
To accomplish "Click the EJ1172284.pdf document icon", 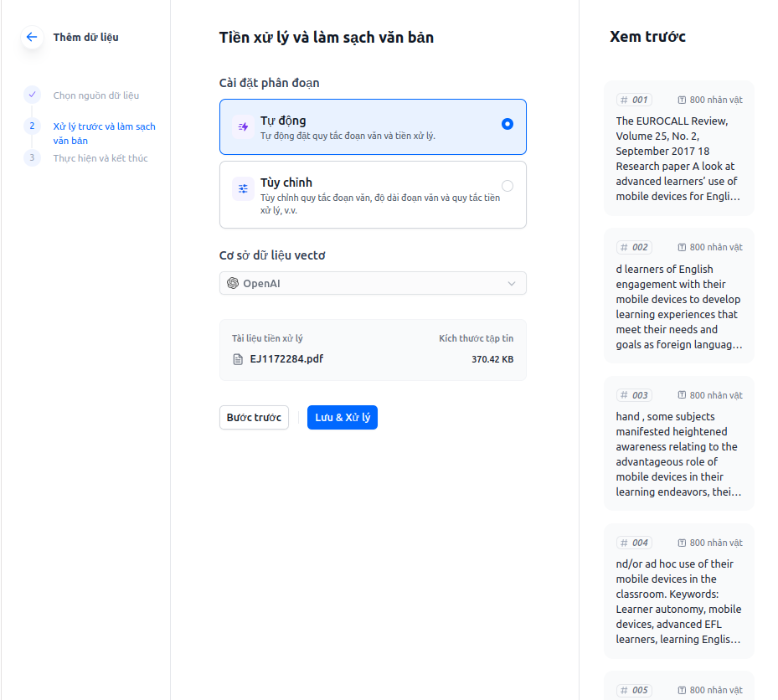I will 238,359.
